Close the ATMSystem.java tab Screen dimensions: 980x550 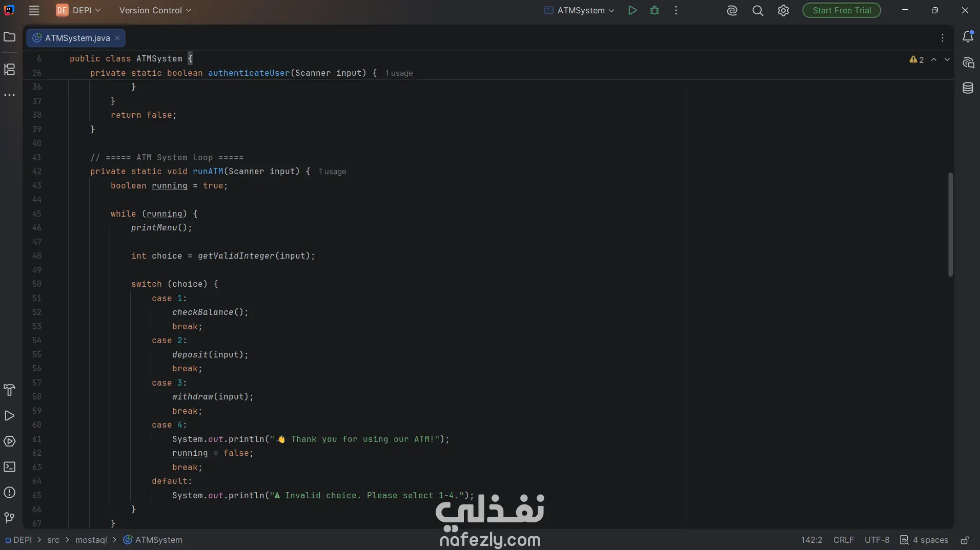coord(117,38)
